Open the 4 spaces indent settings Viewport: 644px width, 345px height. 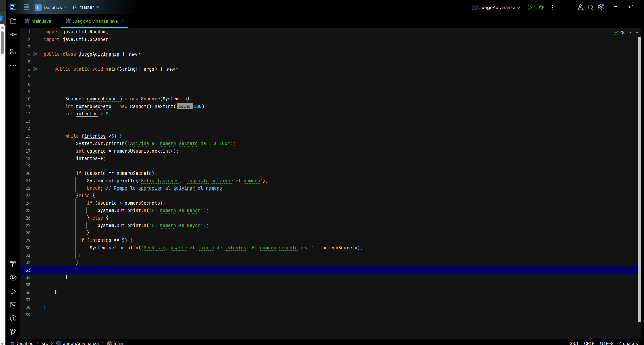click(628, 343)
